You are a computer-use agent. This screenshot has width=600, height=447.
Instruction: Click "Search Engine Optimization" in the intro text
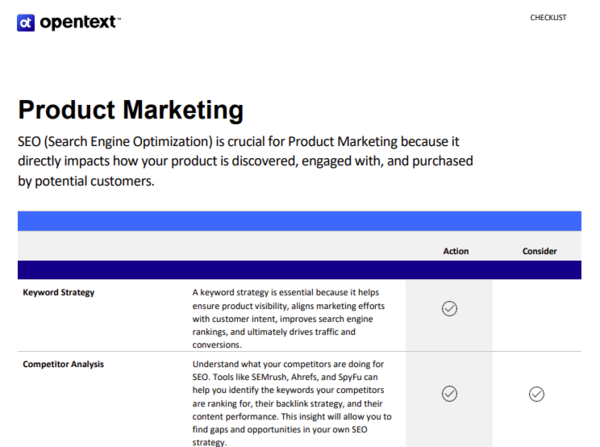point(129,142)
